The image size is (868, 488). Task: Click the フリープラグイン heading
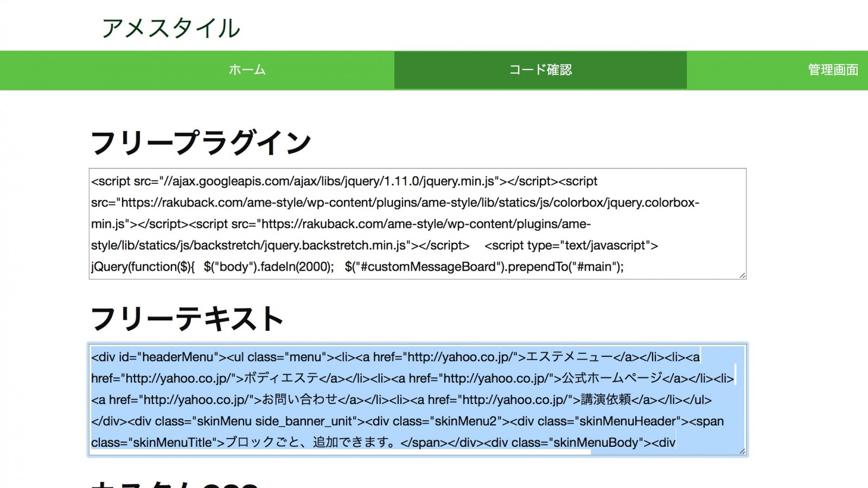(201, 143)
